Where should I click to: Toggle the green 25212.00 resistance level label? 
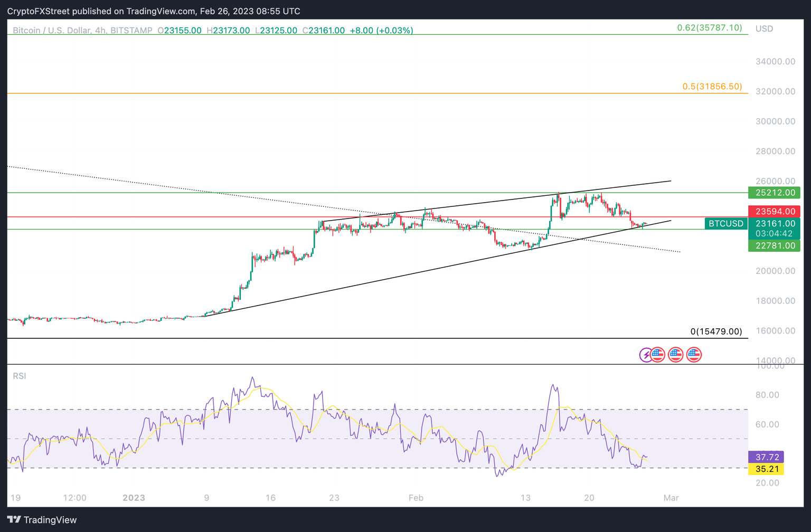(774, 193)
